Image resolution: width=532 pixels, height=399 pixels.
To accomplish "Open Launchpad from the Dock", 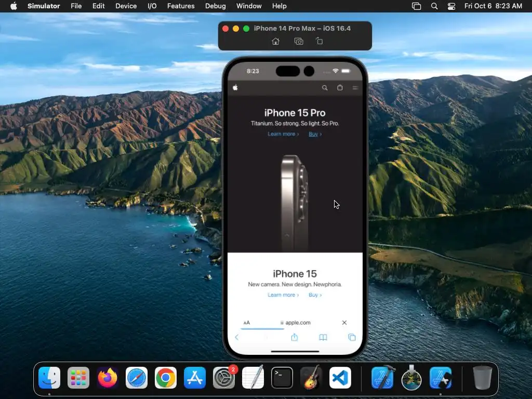I will [x=78, y=378].
